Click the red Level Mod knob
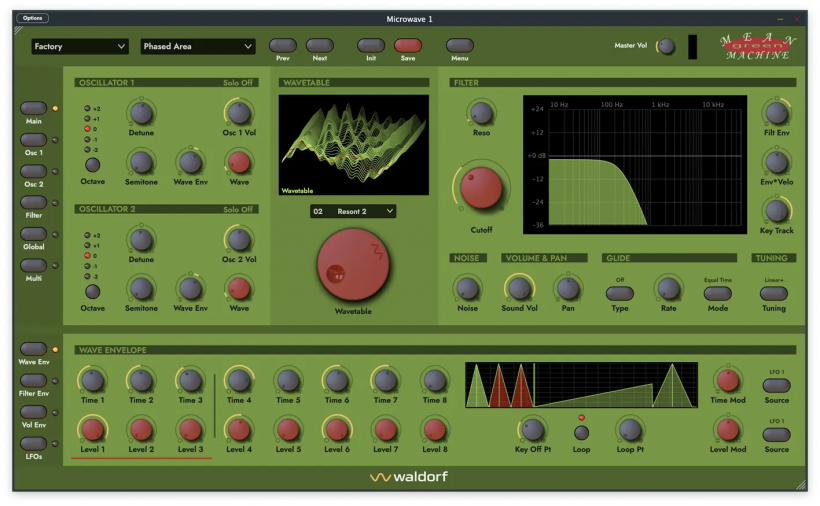 tap(727, 430)
